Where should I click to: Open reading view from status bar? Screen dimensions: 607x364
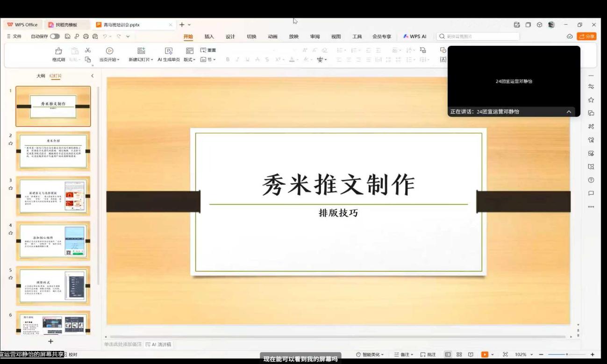[471, 355]
